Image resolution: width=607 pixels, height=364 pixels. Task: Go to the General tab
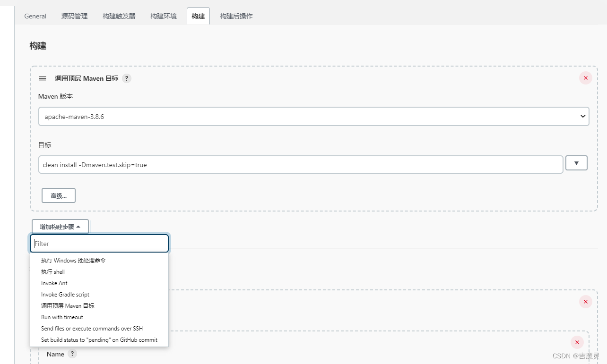pyautogui.click(x=35, y=16)
